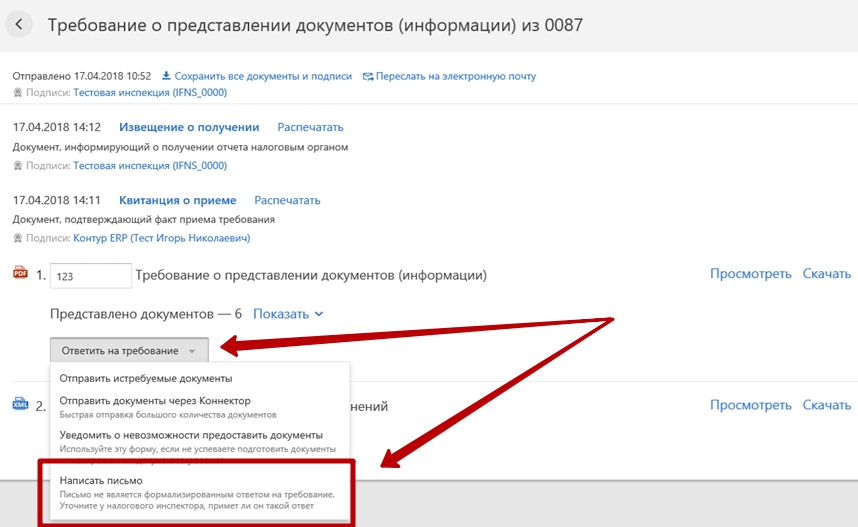Print the 'Извещение о получении' document

click(310, 127)
